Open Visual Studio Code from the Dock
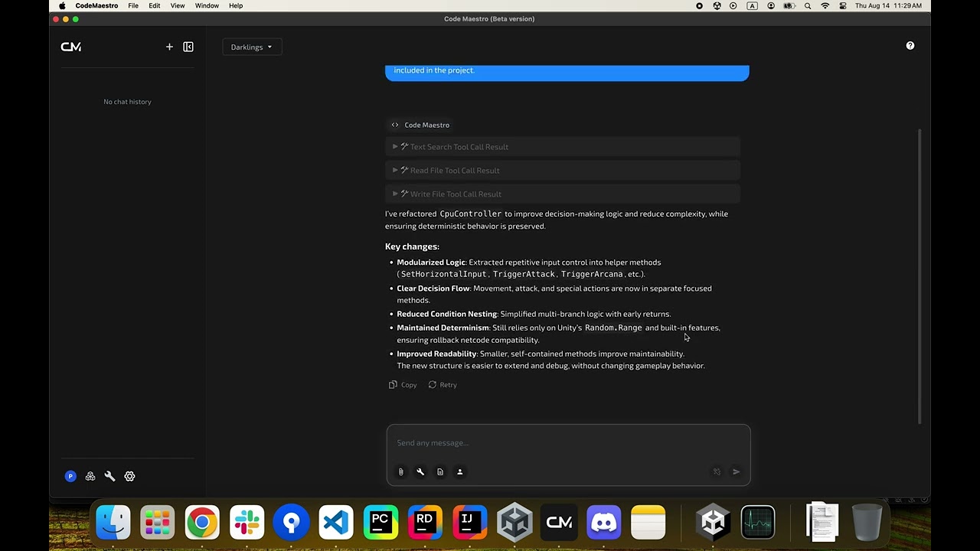Screen dimensions: 980x551 tap(336, 523)
